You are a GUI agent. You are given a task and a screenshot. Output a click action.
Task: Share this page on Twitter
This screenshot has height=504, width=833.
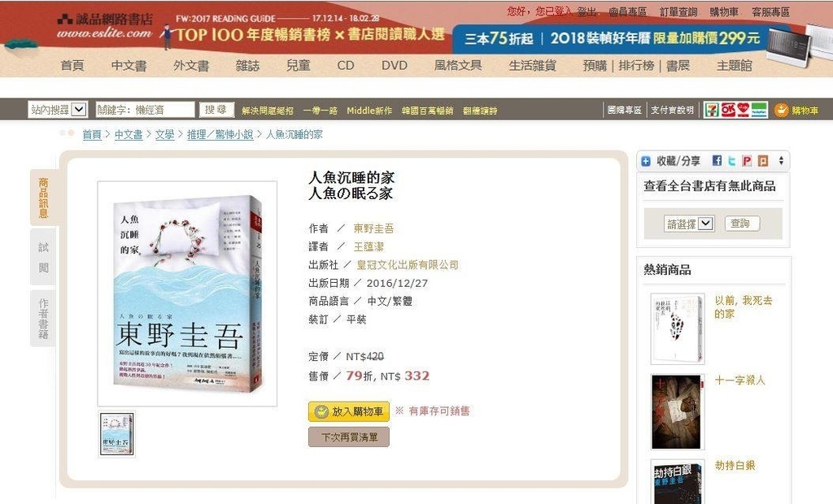click(731, 161)
